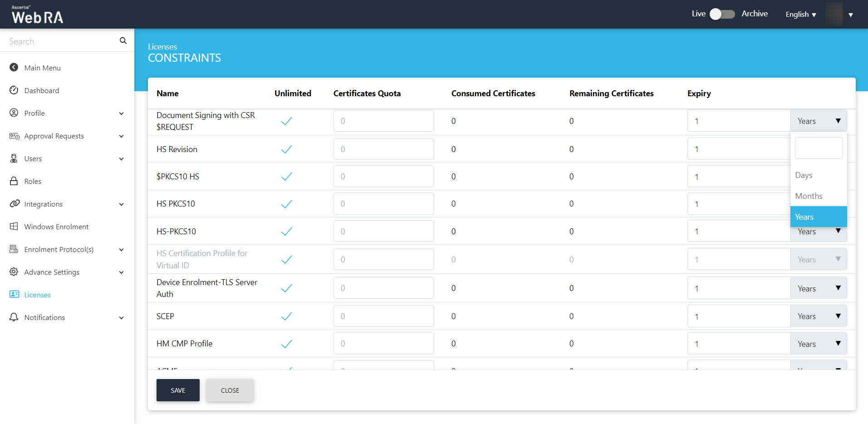Toggle Unlimited checkmark for HS Revision
This screenshot has width=868, height=424.
coord(286,149)
